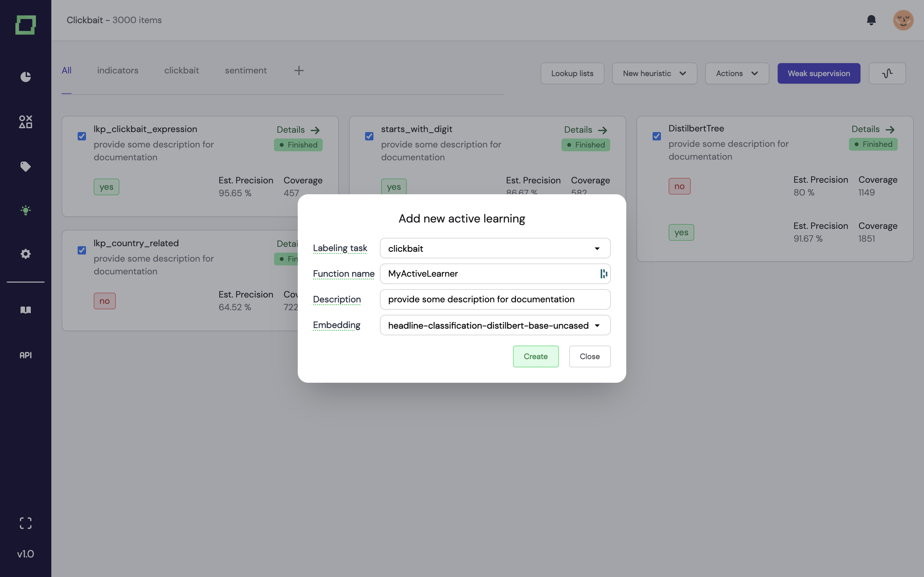Screen dimensions: 924x577
Task: Open the Labeling task dropdown
Action: [495, 248]
